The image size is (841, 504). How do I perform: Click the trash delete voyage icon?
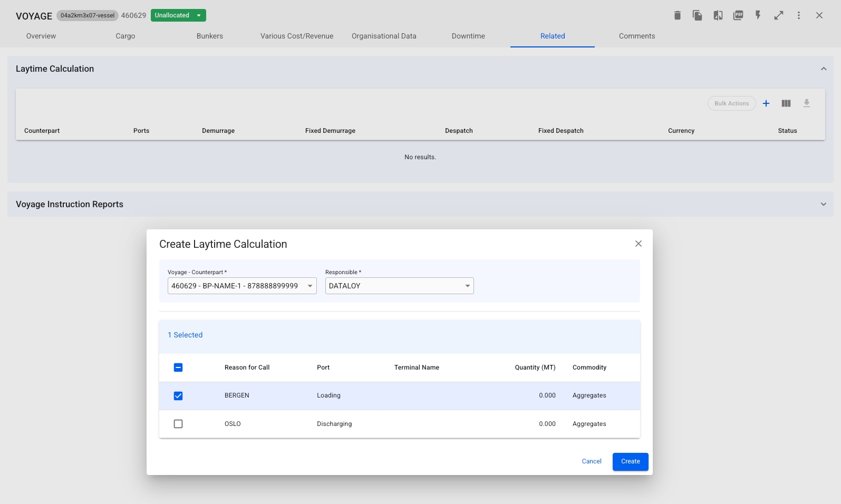pyautogui.click(x=678, y=15)
